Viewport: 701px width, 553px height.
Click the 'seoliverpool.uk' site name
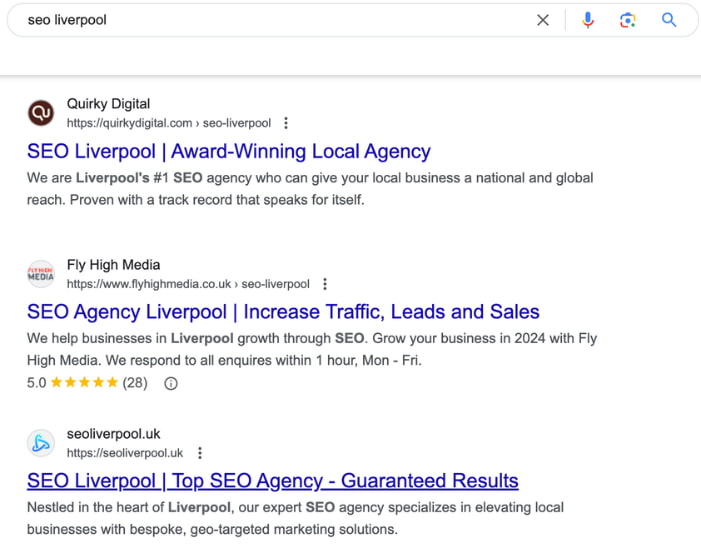[114, 434]
